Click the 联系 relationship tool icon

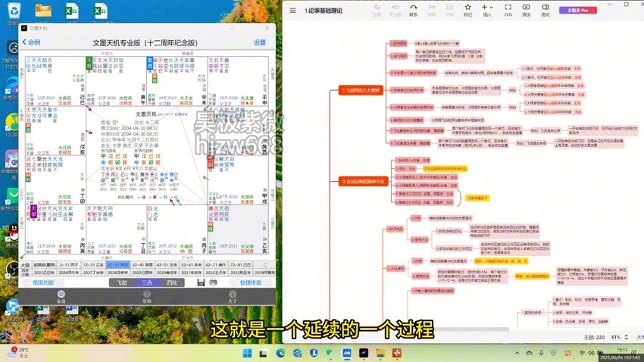pos(413,11)
